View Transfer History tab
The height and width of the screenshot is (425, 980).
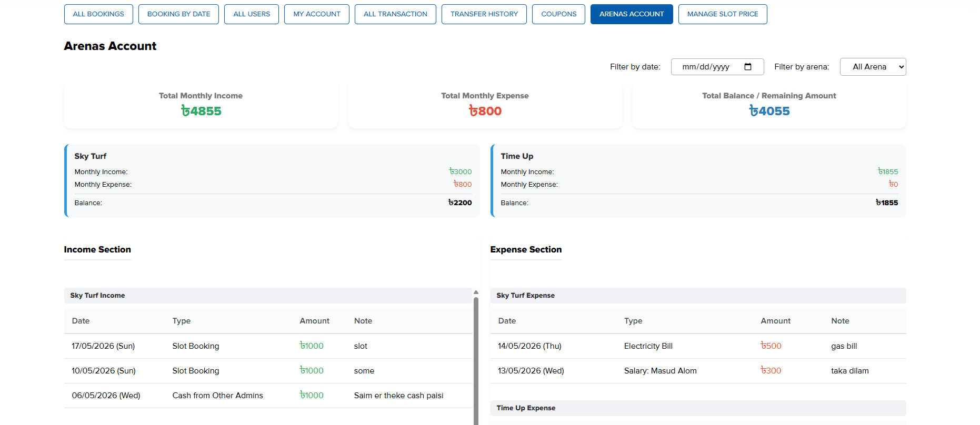(484, 14)
